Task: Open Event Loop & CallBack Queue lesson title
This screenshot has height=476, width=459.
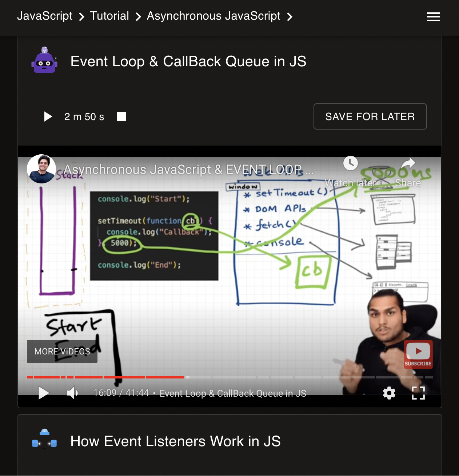Action: coord(188,61)
